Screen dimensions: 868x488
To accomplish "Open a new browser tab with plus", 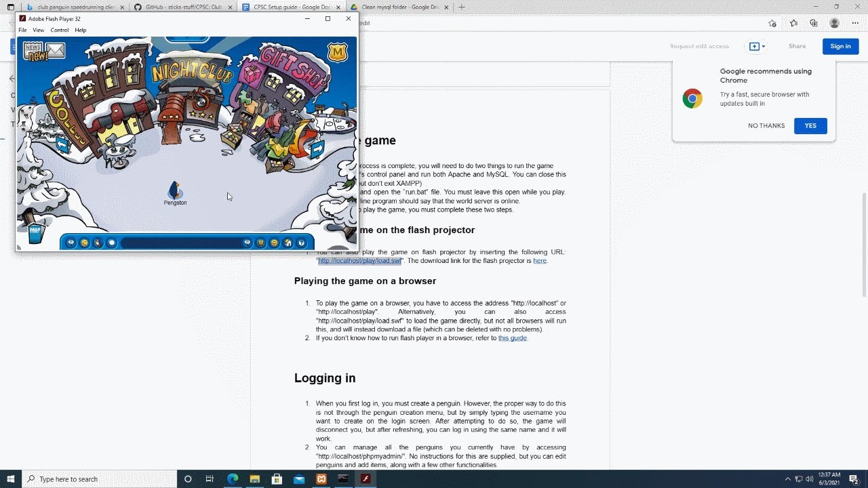I will (462, 7).
